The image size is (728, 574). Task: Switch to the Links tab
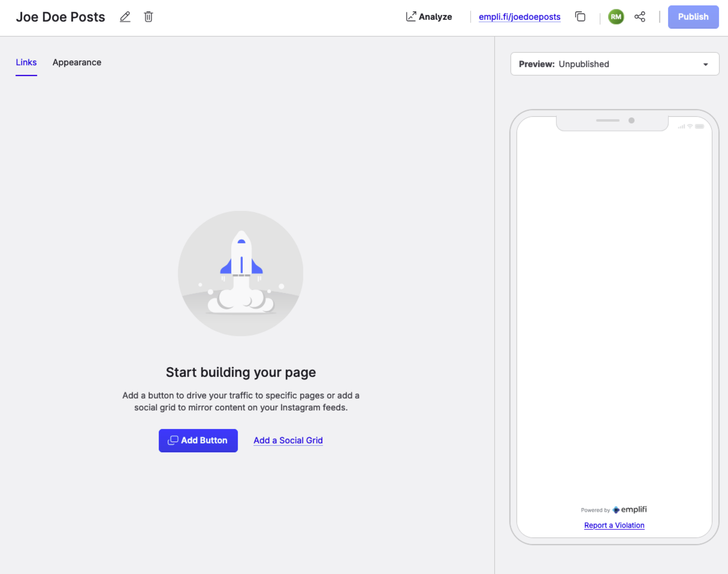[x=26, y=63]
